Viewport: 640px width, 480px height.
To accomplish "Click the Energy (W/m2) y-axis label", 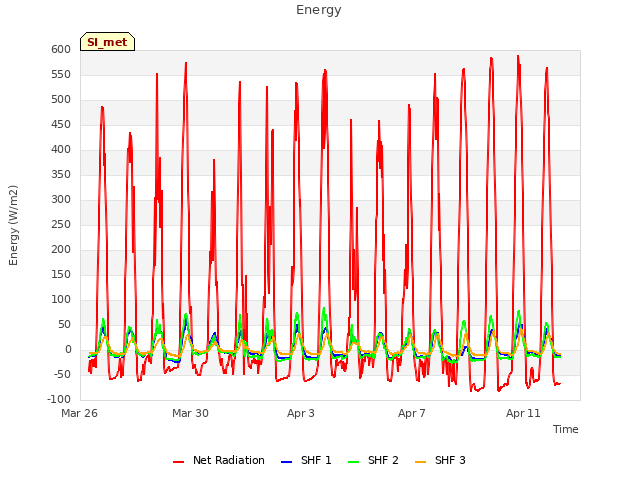I will 13,225.
